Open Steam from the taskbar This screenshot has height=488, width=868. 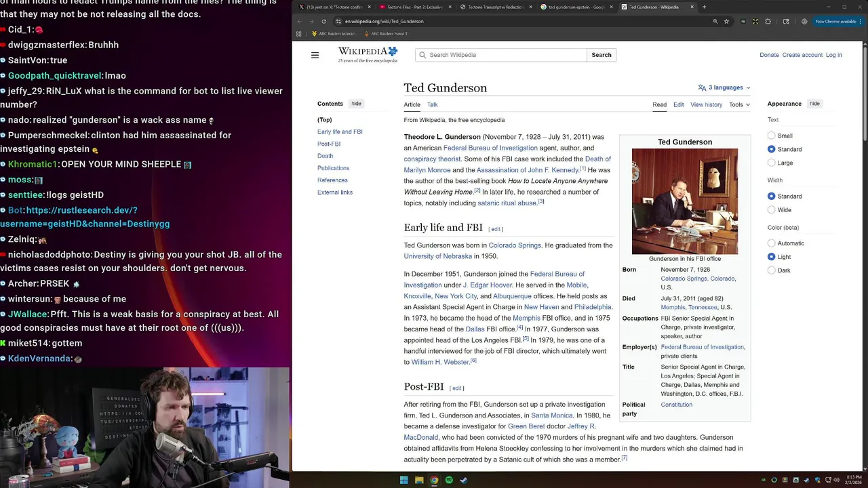(x=464, y=480)
